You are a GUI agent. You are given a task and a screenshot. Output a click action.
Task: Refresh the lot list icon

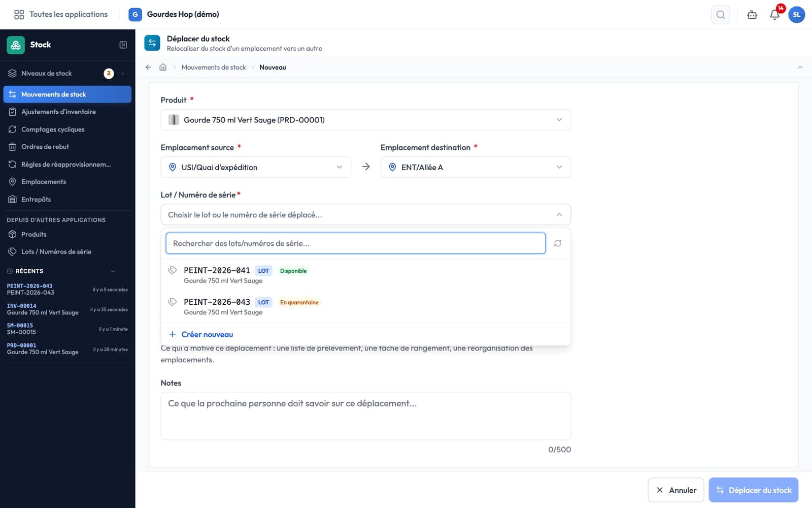click(558, 243)
